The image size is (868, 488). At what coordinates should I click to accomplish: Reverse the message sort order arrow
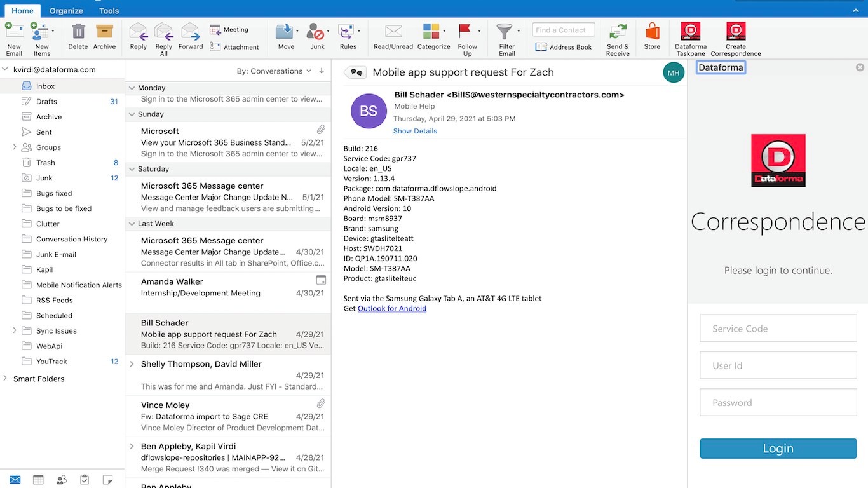click(x=322, y=71)
